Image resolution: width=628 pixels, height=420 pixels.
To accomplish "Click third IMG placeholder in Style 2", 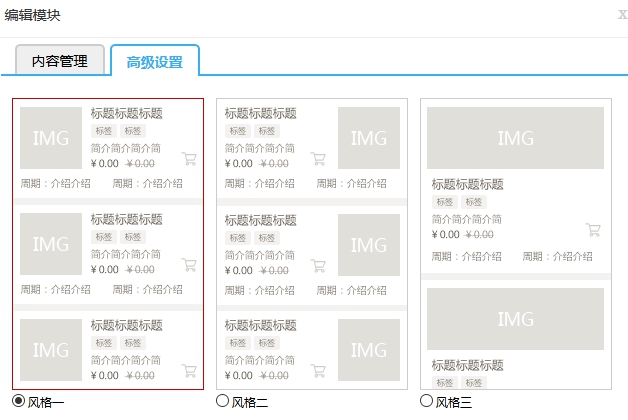I will [x=369, y=350].
